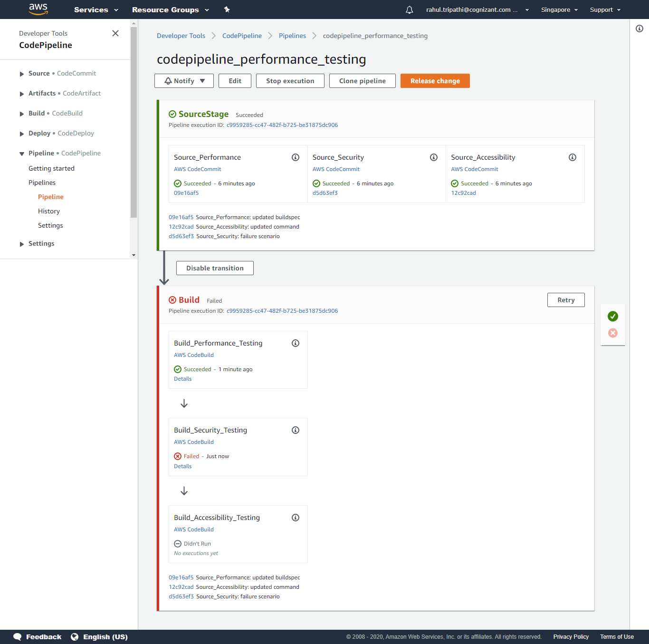The image size is (649, 644).
Task: Go to CodePipeline breadcrumb
Action: 242,36
